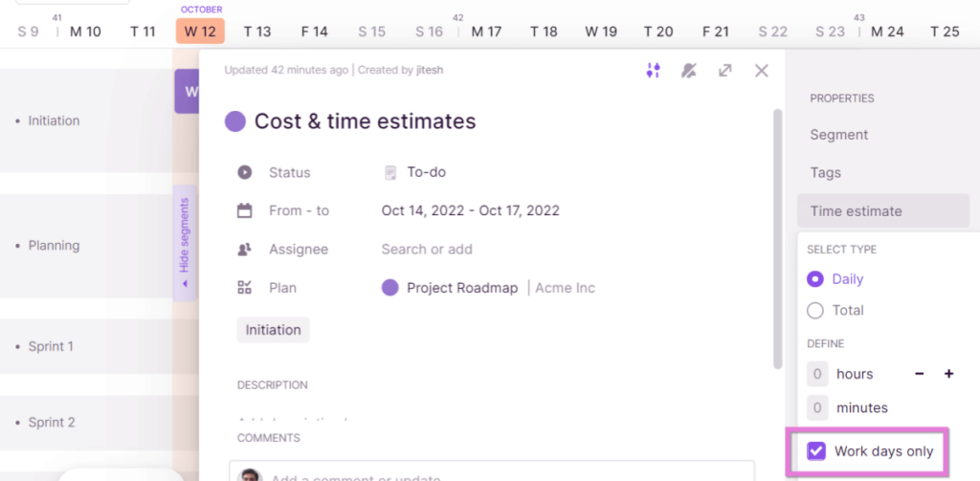This screenshot has height=481, width=980.
Task: Click the T 25 date in the timeline
Action: click(945, 32)
